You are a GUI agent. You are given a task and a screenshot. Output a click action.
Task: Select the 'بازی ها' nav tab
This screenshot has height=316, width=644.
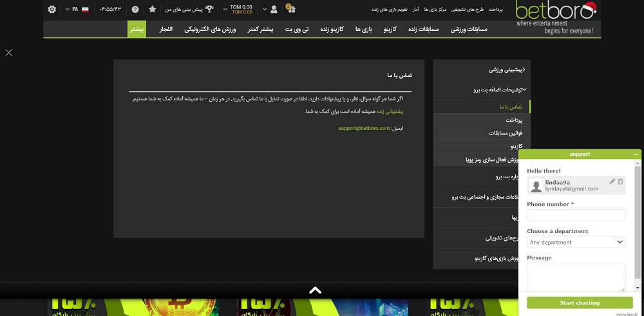(363, 29)
